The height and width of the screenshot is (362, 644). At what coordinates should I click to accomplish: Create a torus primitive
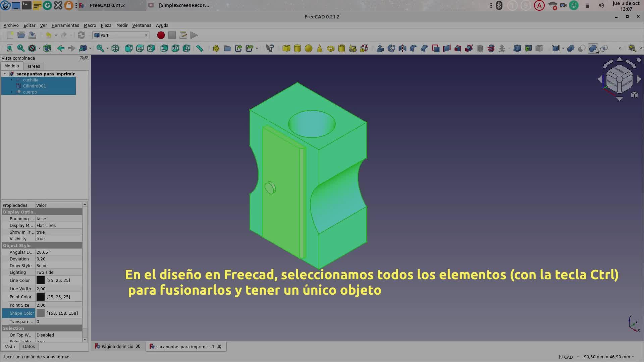[x=330, y=48]
